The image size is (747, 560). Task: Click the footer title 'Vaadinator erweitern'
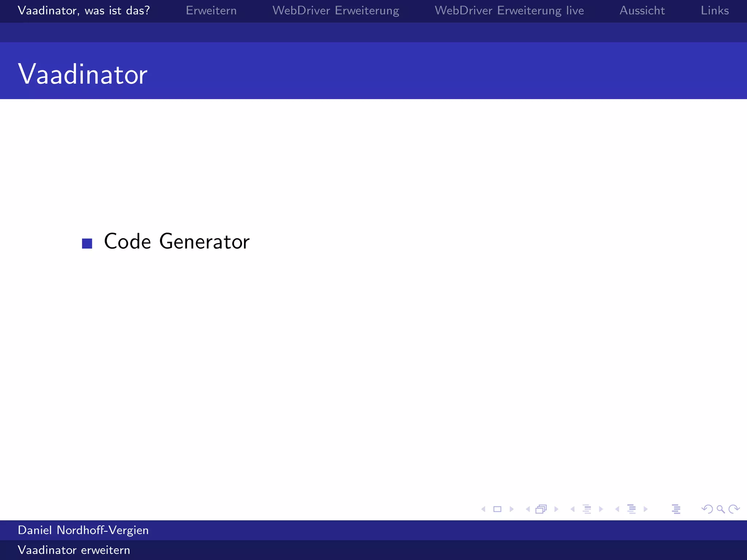click(74, 550)
